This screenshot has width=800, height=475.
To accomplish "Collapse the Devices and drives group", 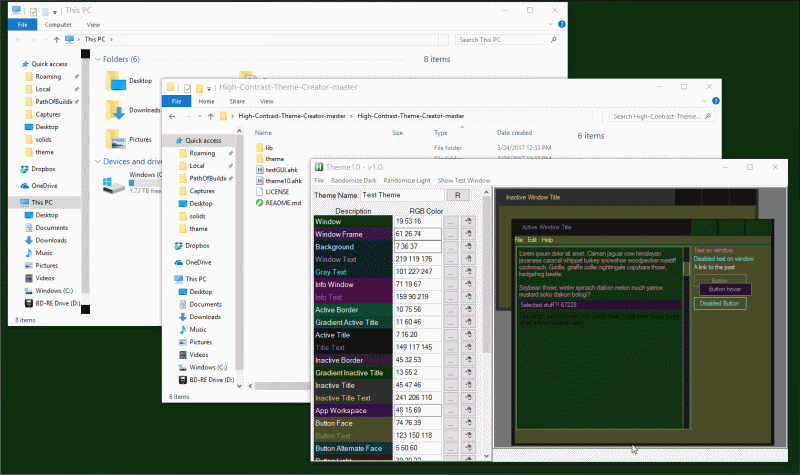I will click(x=98, y=161).
